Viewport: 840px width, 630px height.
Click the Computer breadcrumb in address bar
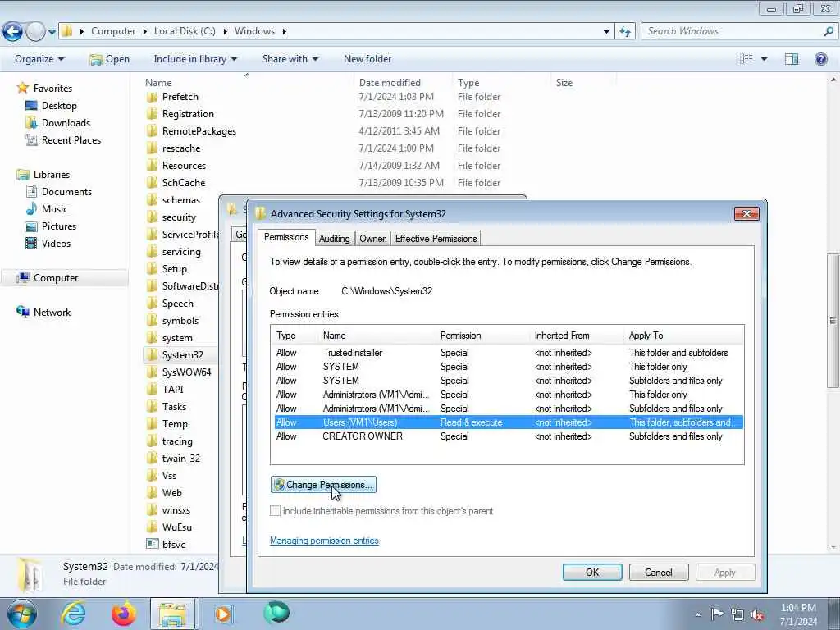click(113, 31)
